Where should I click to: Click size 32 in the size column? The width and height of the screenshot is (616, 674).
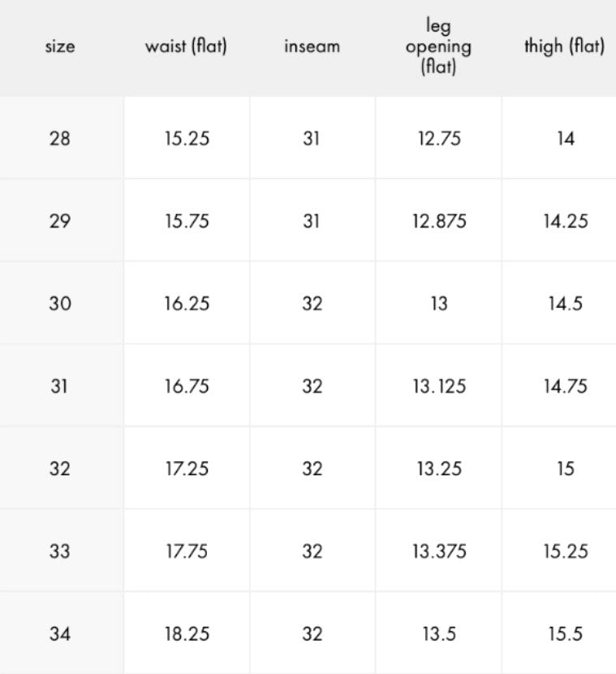pos(59,469)
